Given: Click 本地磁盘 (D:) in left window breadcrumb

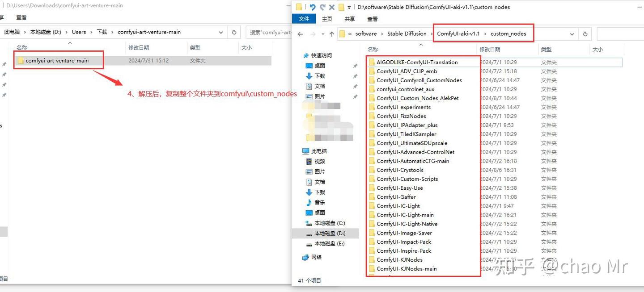Looking at the screenshot, I should tap(46, 32).
